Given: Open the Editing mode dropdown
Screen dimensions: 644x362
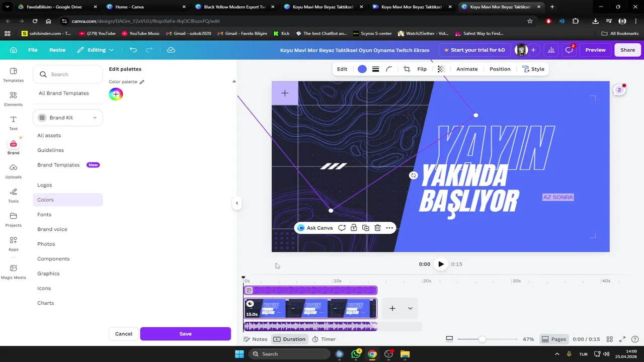Looking at the screenshot, I should tap(95, 50).
